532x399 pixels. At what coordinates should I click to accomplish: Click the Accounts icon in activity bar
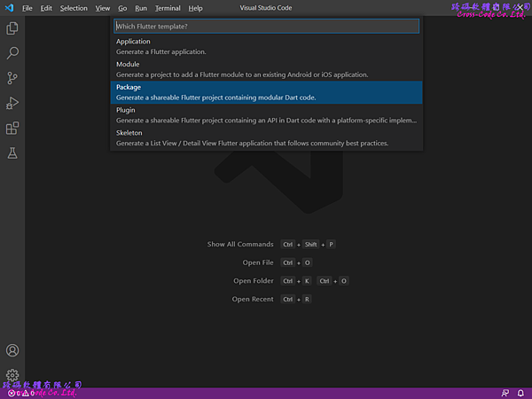click(12, 351)
